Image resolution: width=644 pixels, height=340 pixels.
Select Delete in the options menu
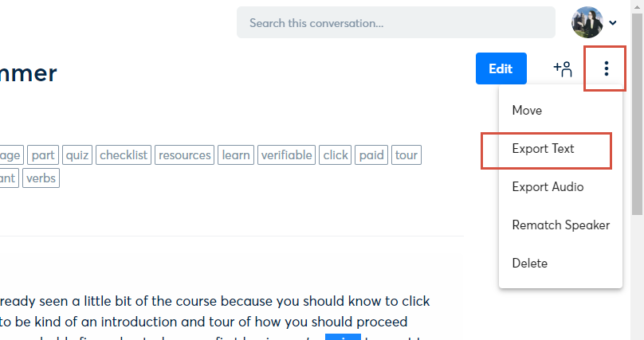[x=529, y=264]
